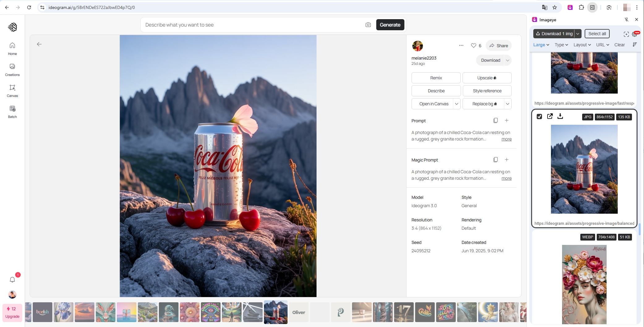
Task: Click Open in Canvas button
Action: pos(433,104)
